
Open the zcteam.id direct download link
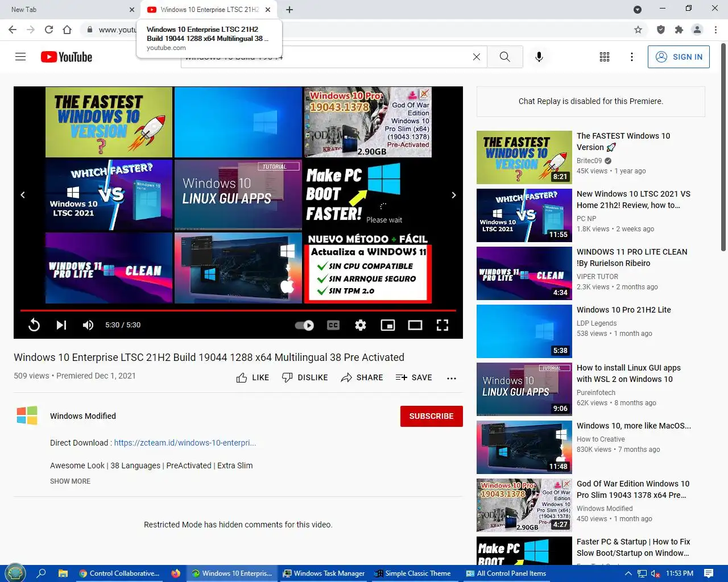click(x=185, y=443)
